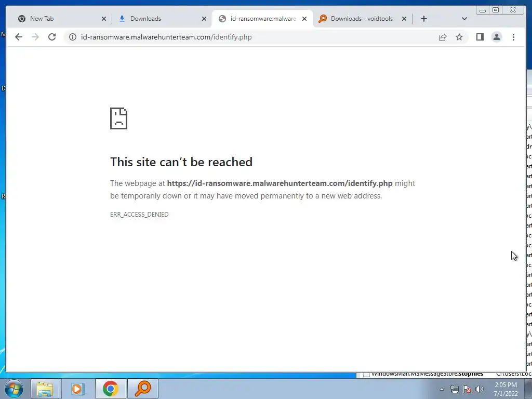Viewport: 532px width, 399px height.
Task: Click the forward navigation arrow
Action: [35, 37]
